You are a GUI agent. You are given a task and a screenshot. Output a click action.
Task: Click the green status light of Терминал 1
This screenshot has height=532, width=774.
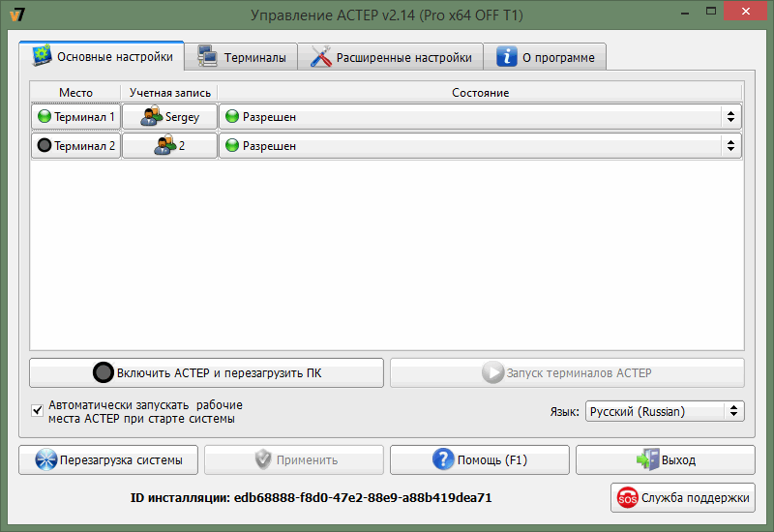44,117
